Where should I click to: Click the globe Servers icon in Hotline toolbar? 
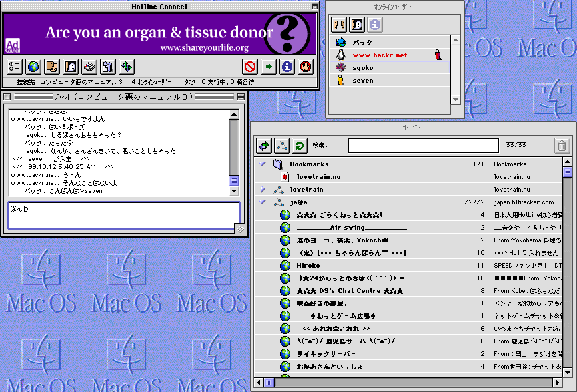coord(33,67)
